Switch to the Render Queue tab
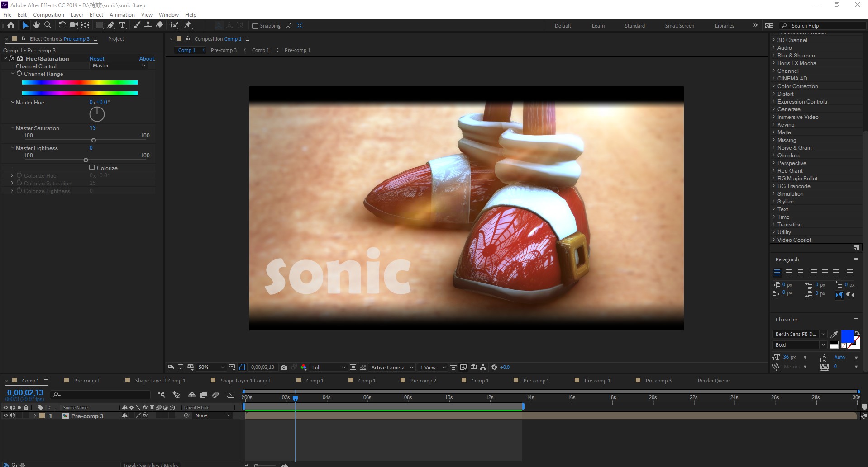This screenshot has height=467, width=868. tap(713, 381)
